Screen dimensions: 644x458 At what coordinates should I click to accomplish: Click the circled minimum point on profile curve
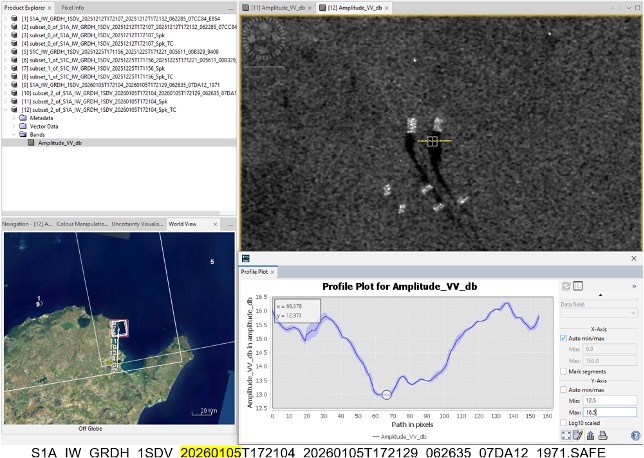386,395
